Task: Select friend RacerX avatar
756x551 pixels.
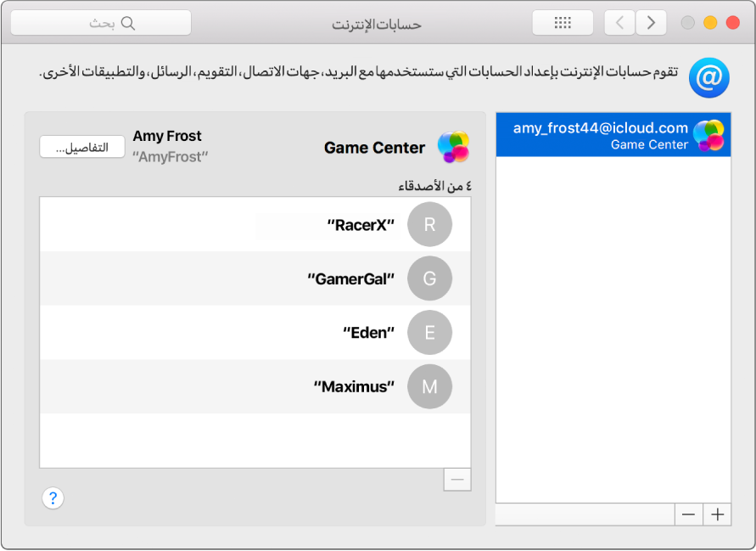Action: (x=429, y=224)
